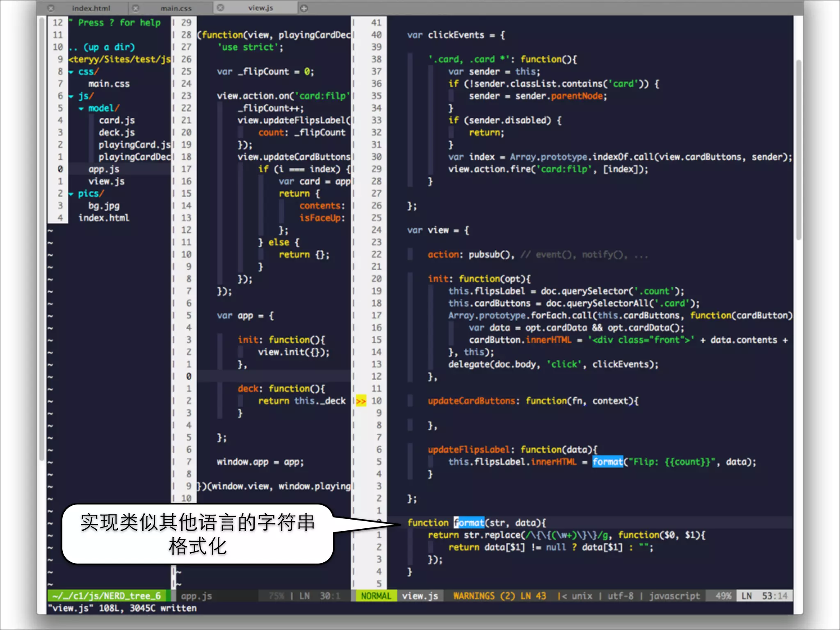Open bg.jpg in the pics folder
The width and height of the screenshot is (840, 630).
[104, 206]
